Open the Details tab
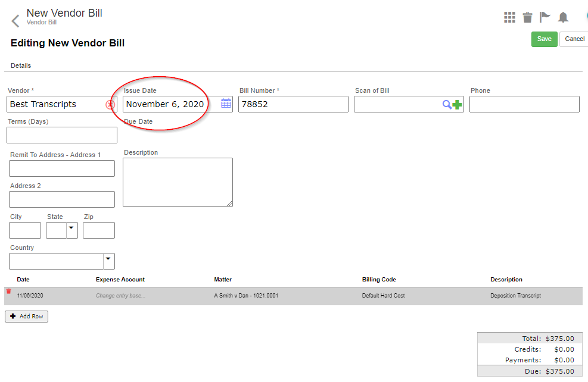This screenshot has width=588, height=382. pos(21,65)
